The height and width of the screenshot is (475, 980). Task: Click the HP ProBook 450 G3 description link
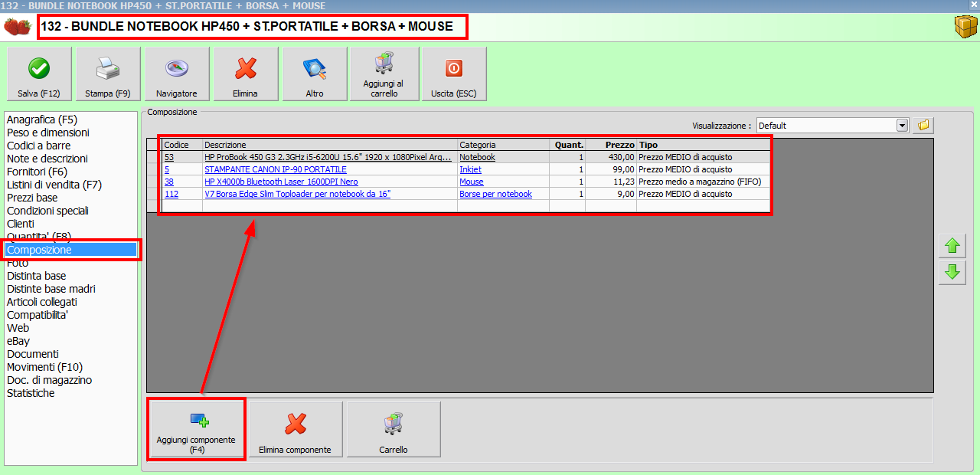[328, 157]
